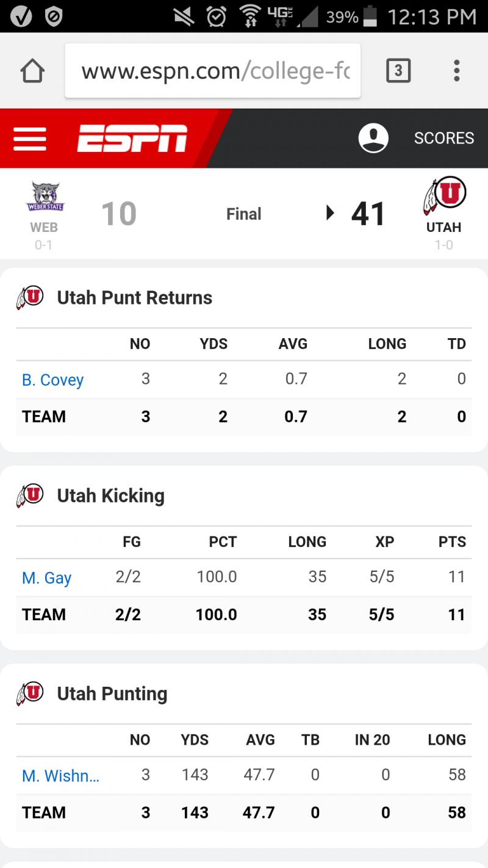The height and width of the screenshot is (868, 488).
Task: Tap the ESPN logo
Action: click(132, 139)
